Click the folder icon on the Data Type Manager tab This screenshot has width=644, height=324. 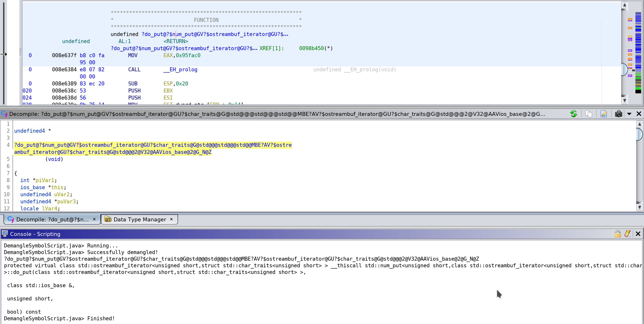(x=108, y=219)
